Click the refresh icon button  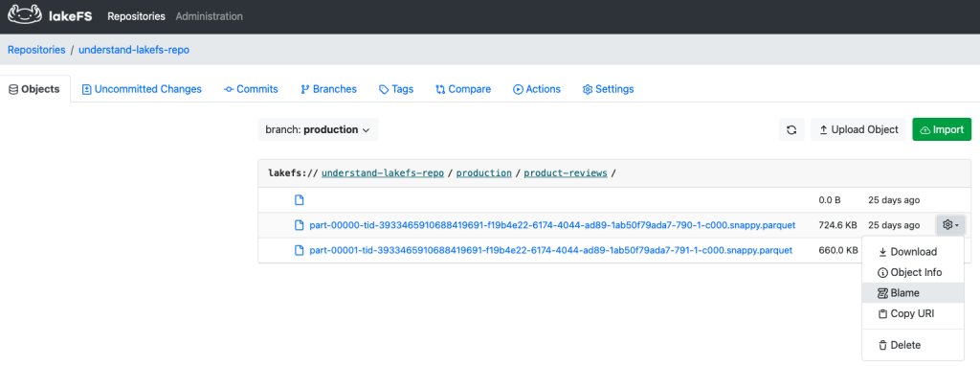(791, 130)
